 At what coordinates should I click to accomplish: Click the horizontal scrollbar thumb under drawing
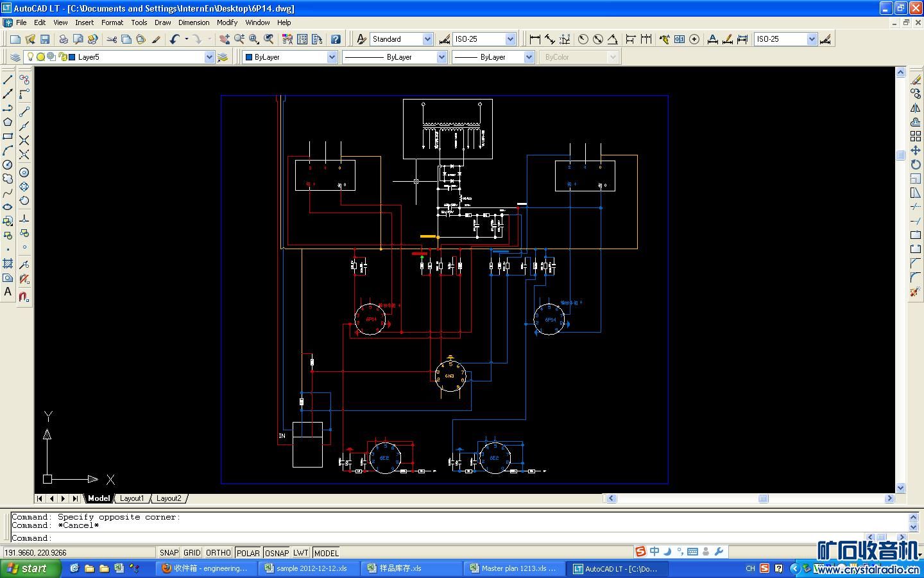click(763, 498)
